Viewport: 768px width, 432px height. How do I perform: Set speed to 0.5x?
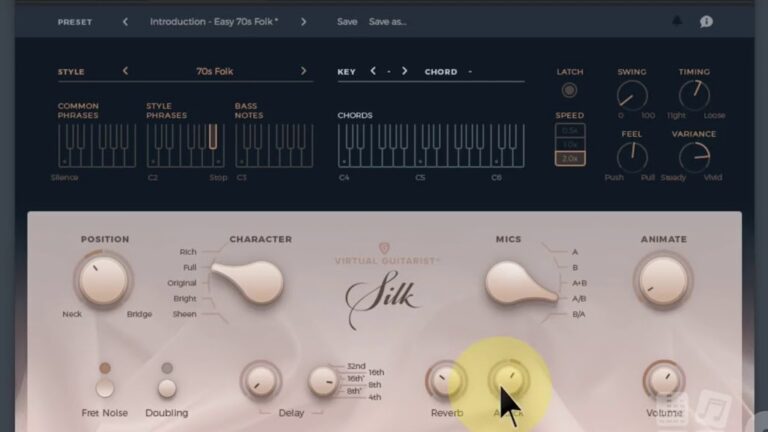click(570, 130)
